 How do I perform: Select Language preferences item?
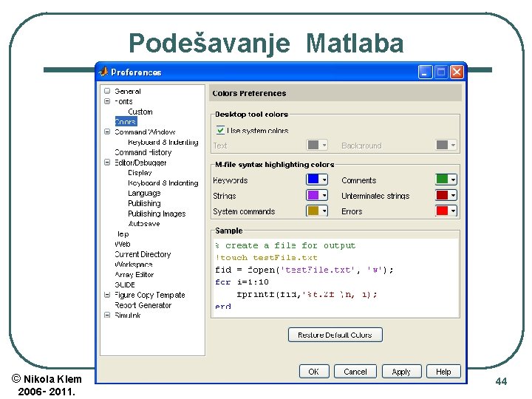pyautogui.click(x=144, y=193)
